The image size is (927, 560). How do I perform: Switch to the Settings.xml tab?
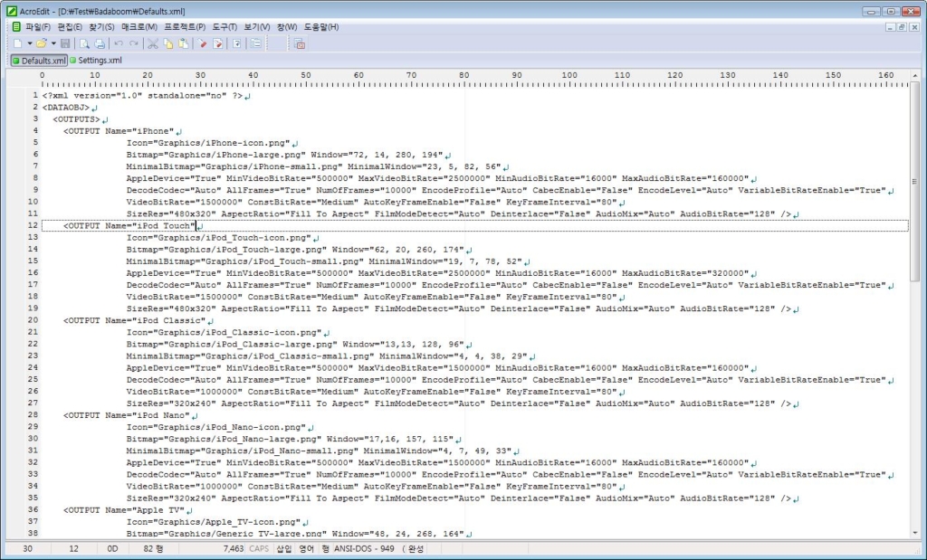(x=96, y=61)
